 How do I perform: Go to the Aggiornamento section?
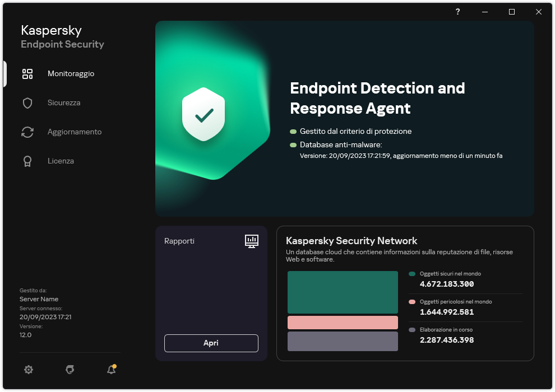click(x=74, y=132)
